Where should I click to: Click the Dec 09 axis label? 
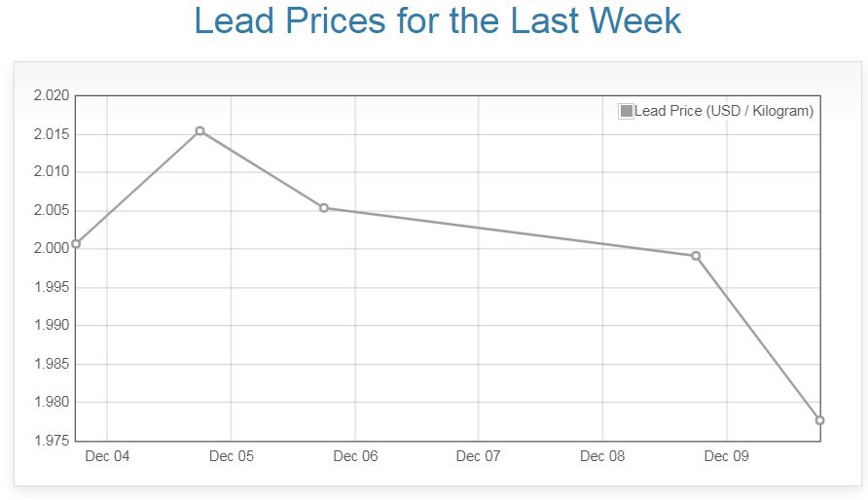[726, 456]
